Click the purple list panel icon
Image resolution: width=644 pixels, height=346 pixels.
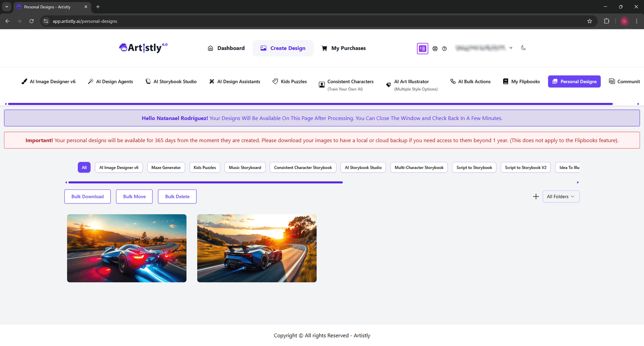(422, 49)
